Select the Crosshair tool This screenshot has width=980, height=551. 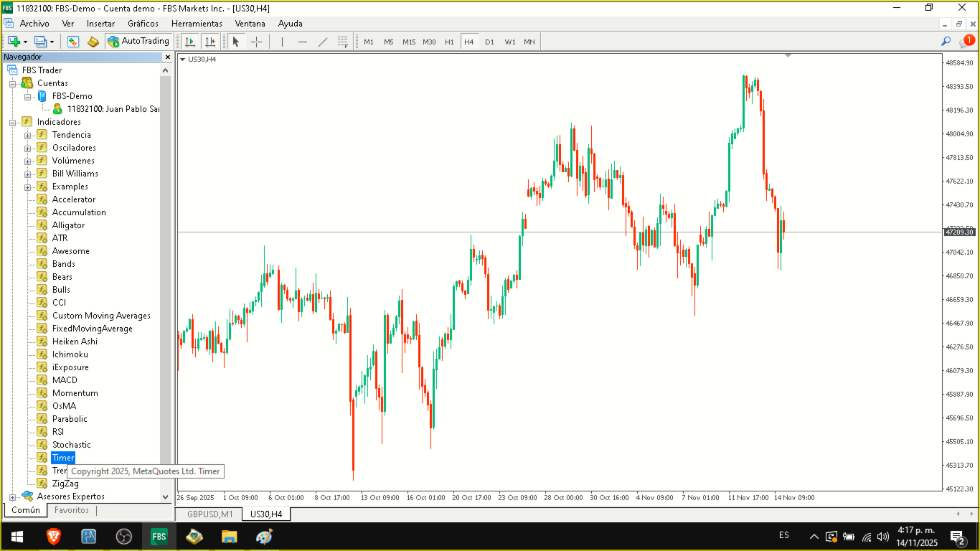(x=256, y=42)
